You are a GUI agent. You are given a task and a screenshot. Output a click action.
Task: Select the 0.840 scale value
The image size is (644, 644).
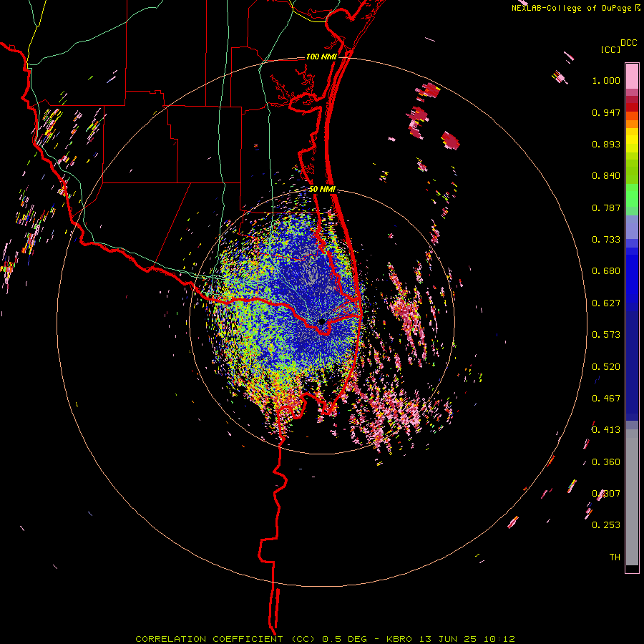[606, 176]
